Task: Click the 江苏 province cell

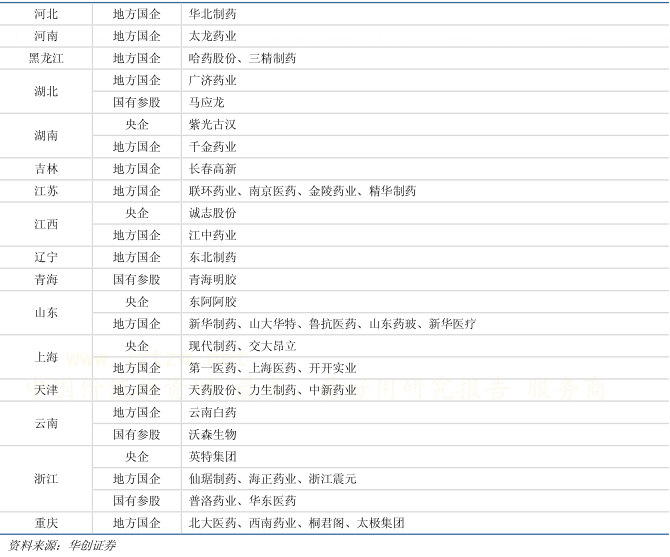Action: pos(46,191)
